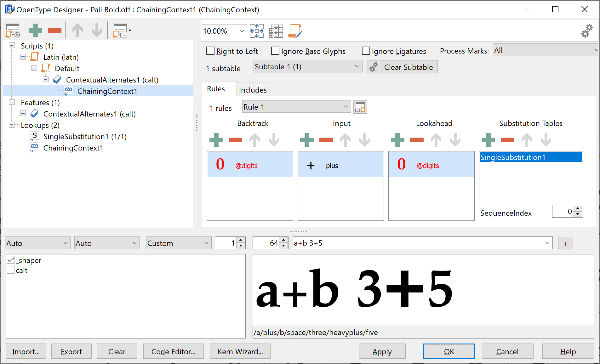Add an Input glyph with green plus

307,140
